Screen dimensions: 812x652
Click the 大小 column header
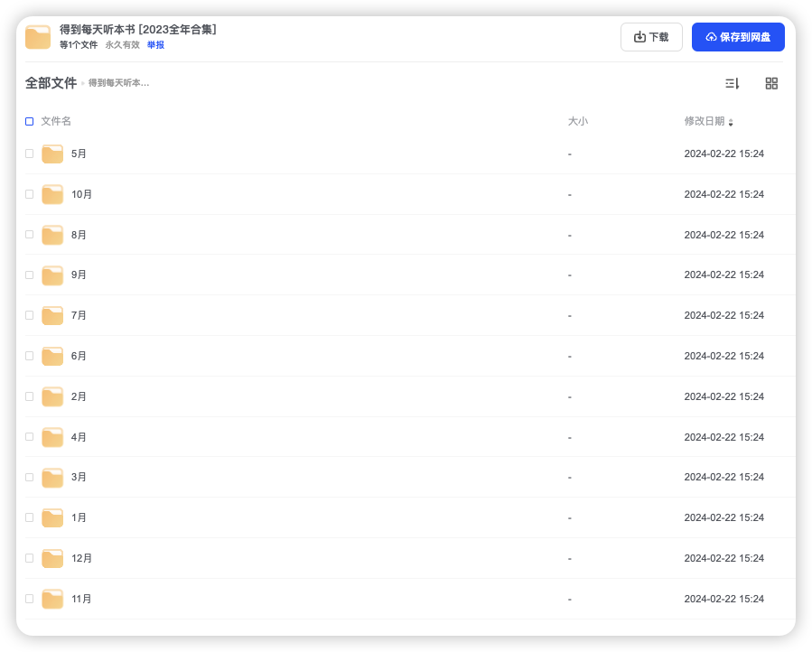pos(578,121)
